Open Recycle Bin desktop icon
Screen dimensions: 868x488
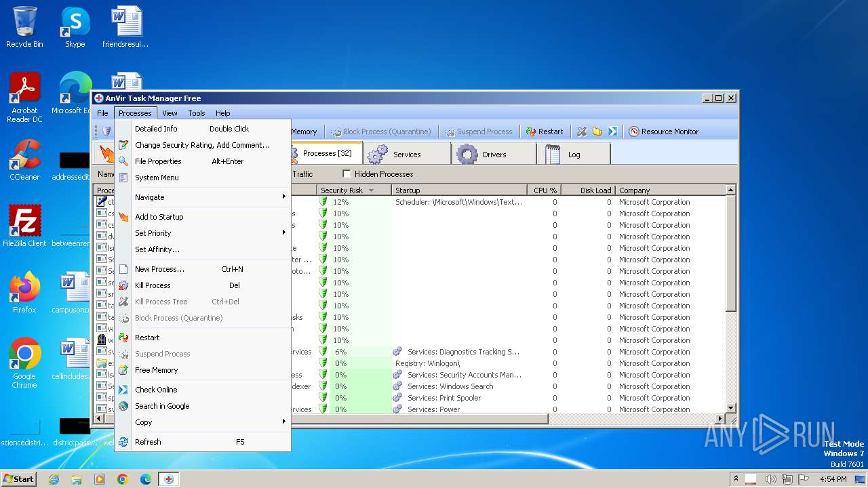(24, 27)
